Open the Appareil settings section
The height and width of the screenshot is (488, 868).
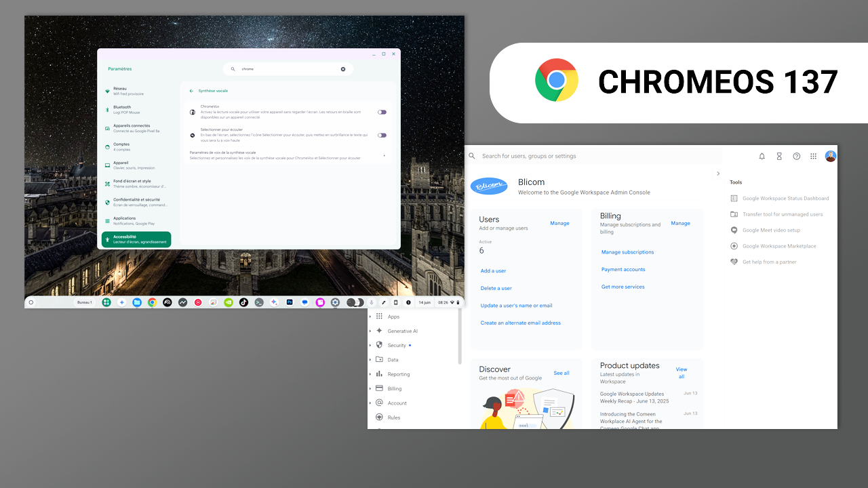136,165
